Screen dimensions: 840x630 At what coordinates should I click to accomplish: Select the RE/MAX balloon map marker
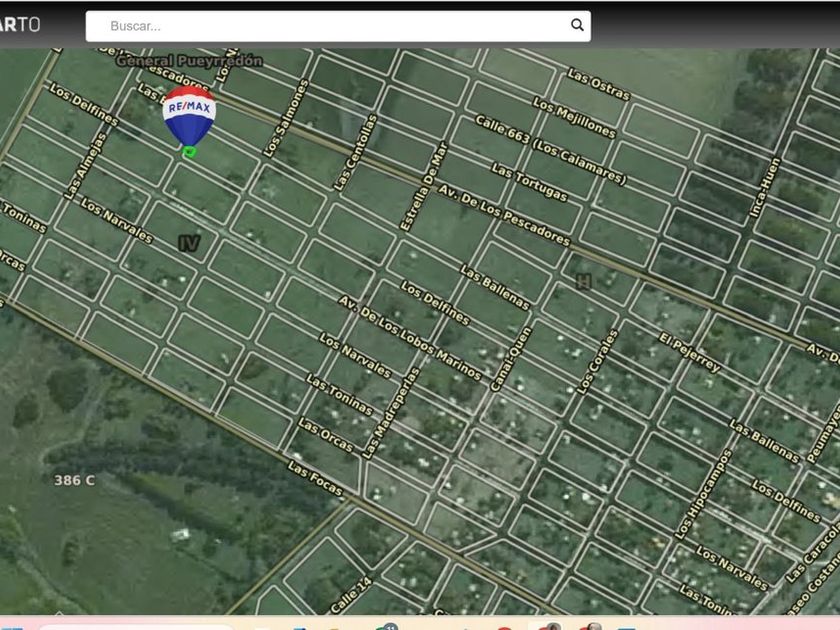point(189,116)
